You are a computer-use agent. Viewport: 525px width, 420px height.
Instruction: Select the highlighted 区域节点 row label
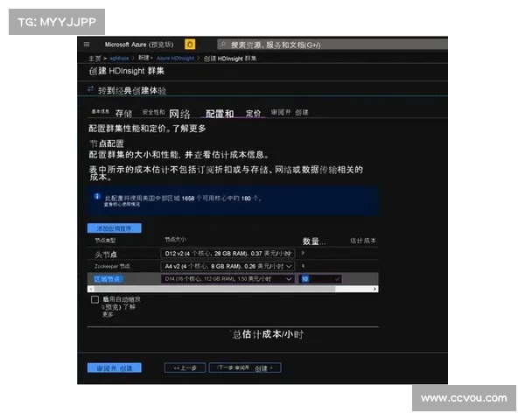pos(108,279)
